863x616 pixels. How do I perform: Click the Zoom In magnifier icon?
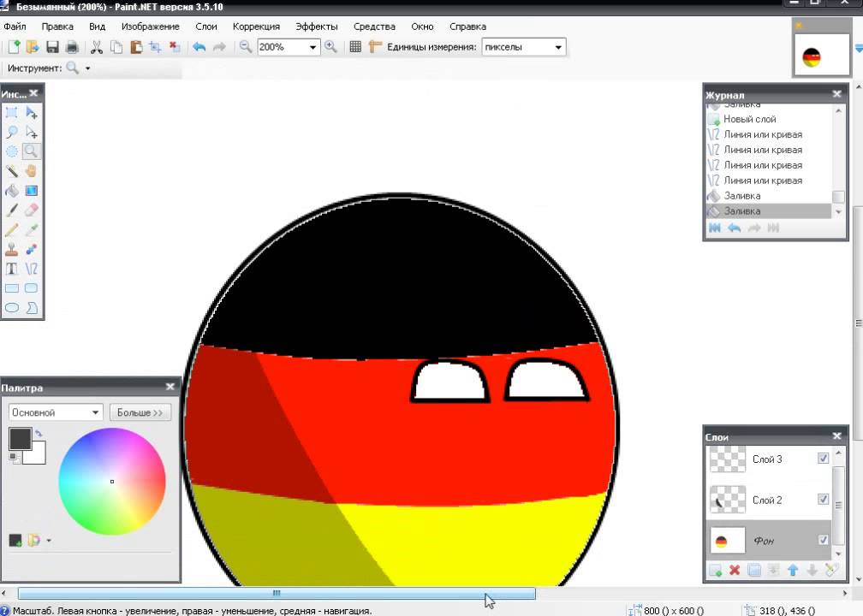click(x=330, y=47)
